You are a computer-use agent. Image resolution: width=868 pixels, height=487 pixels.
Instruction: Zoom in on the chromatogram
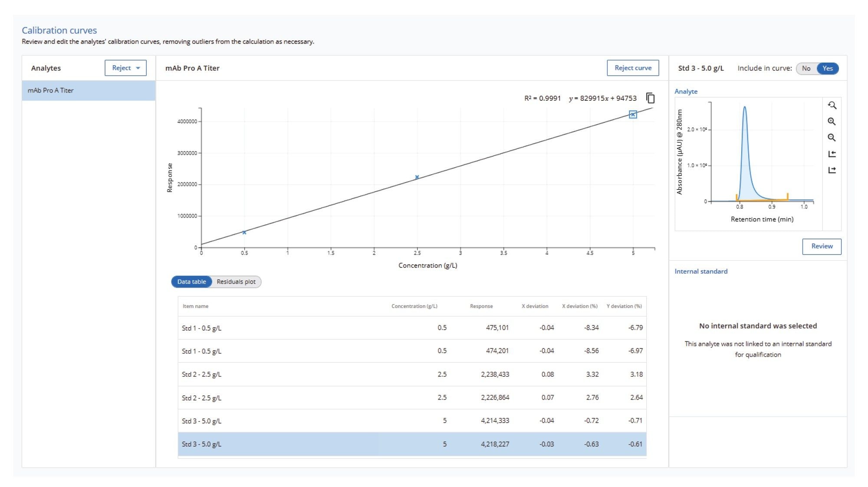point(832,122)
